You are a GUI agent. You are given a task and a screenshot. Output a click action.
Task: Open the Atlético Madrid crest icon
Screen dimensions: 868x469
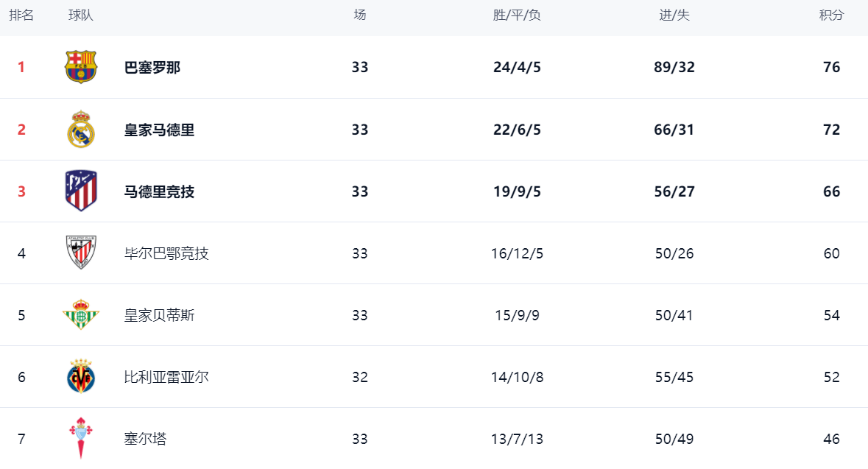pos(81,191)
